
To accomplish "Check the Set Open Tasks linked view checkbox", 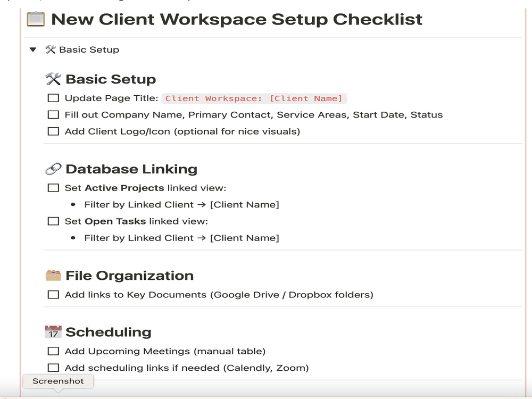I will point(53,221).
